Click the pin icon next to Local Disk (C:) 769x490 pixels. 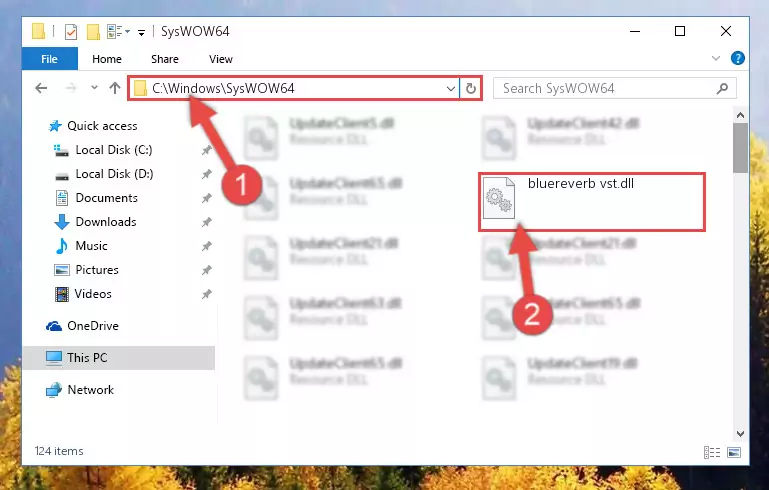206,150
